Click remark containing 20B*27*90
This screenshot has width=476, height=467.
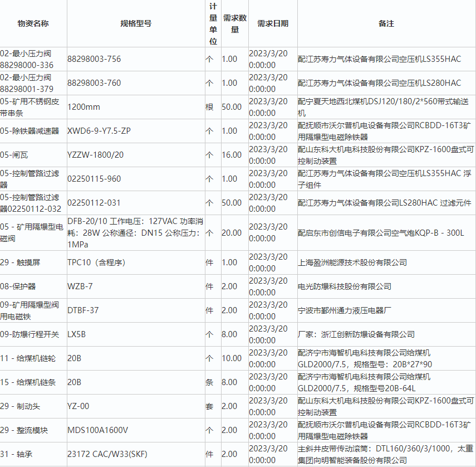(386, 358)
